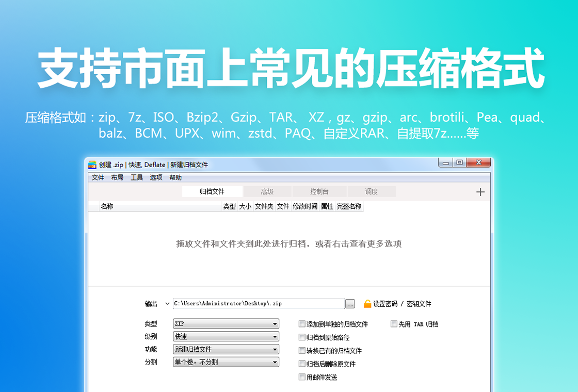Viewport: 578px width, 392px height.
Task: Click the browse button next to output path
Action: click(350, 304)
